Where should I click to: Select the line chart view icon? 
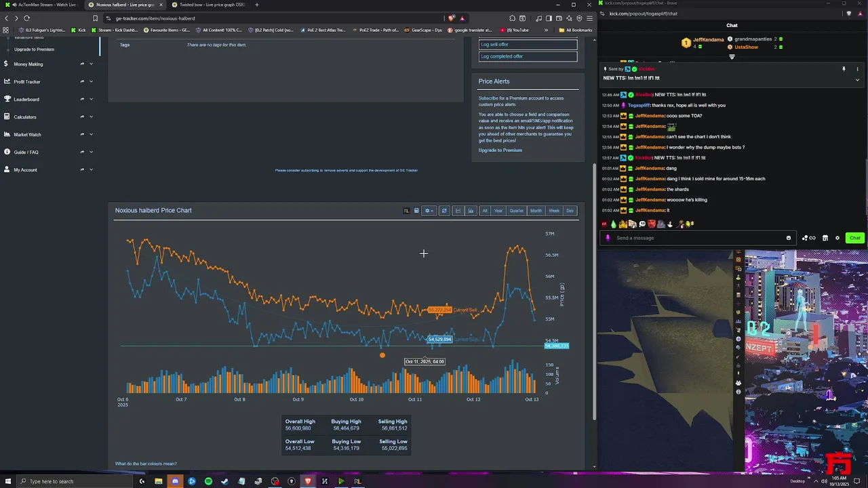[458, 211]
